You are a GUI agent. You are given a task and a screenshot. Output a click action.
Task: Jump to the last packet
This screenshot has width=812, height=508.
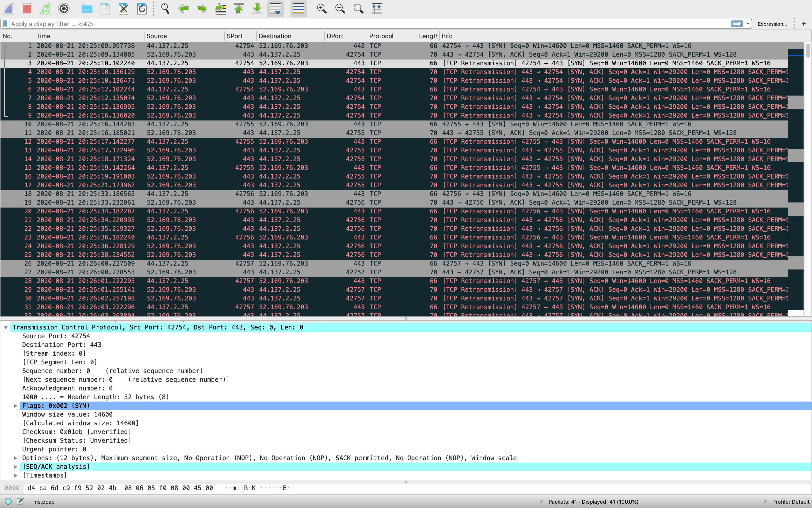[257, 9]
